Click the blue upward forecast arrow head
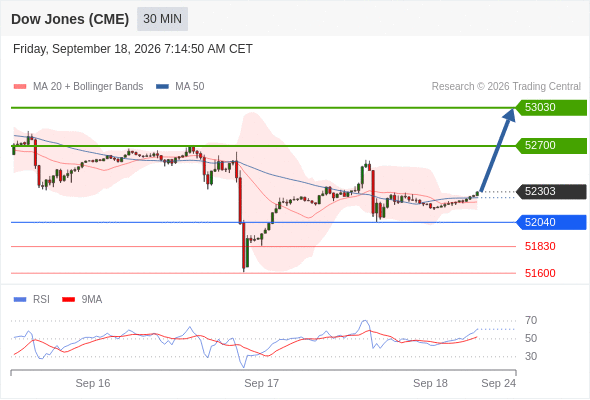590x400 pixels. point(509,115)
